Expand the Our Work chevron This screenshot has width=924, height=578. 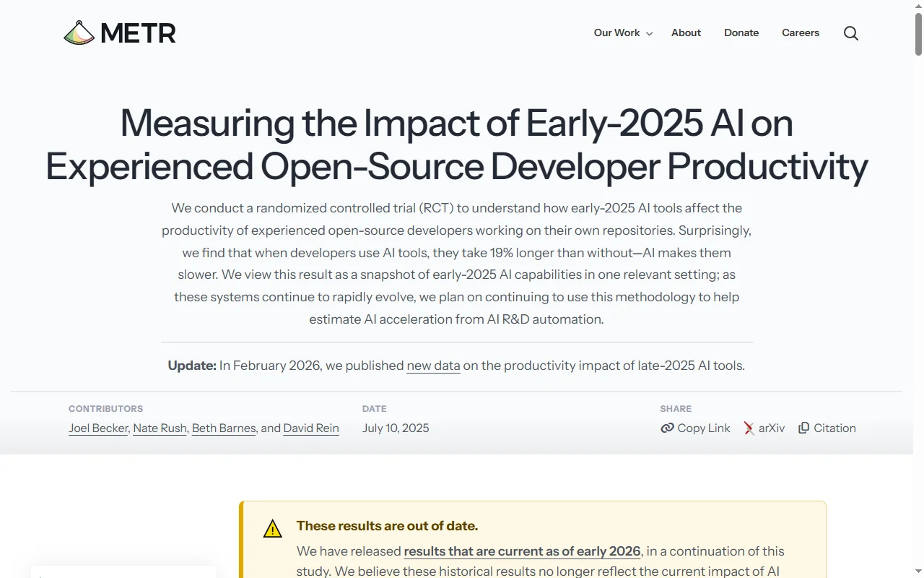pos(649,34)
